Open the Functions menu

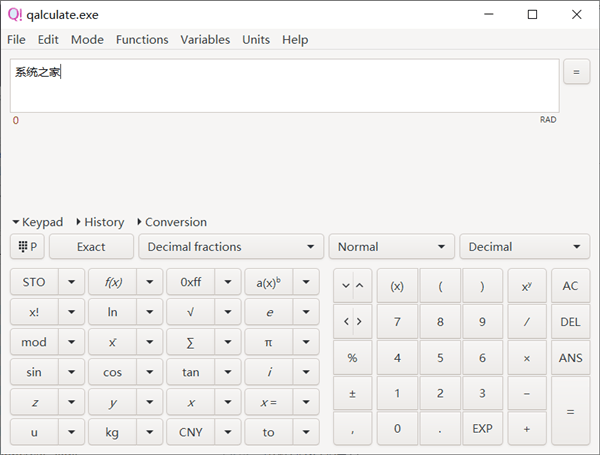(x=142, y=39)
